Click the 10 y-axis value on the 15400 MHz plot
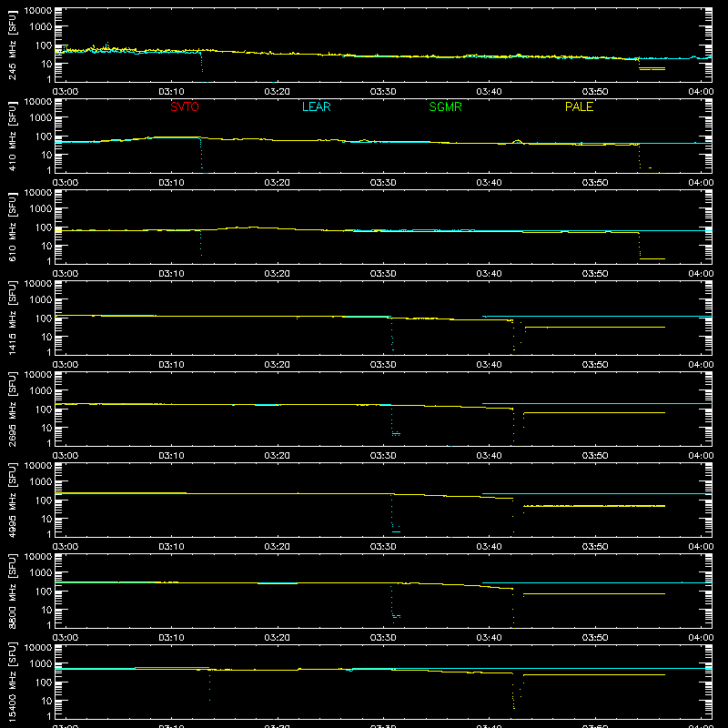This screenshot has width=728, height=728. (46, 701)
